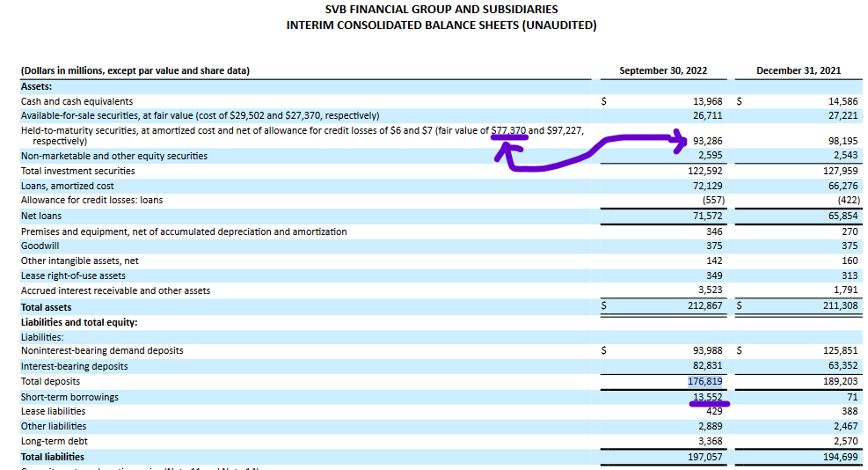This screenshot has width=868, height=470.
Task: Click the 'Total deposits' label
Action: (50, 381)
